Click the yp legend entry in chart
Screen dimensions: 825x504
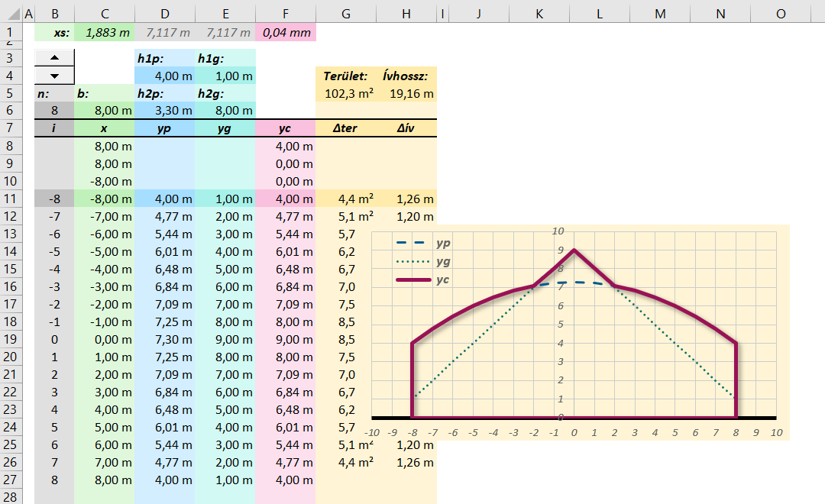pyautogui.click(x=422, y=243)
